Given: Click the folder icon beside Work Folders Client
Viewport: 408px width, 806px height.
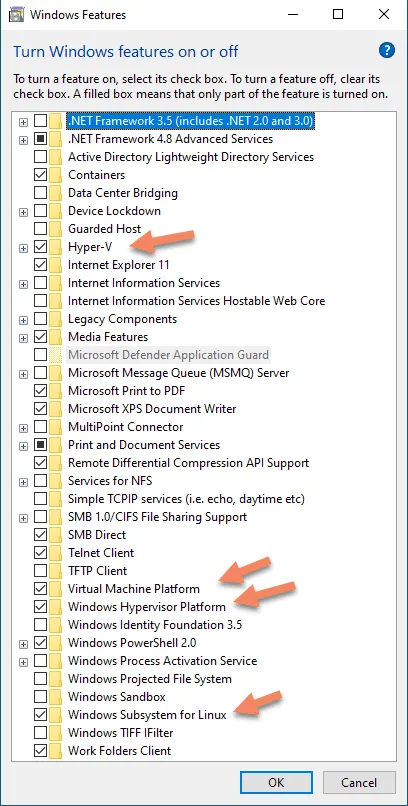Looking at the screenshot, I should click(56, 750).
